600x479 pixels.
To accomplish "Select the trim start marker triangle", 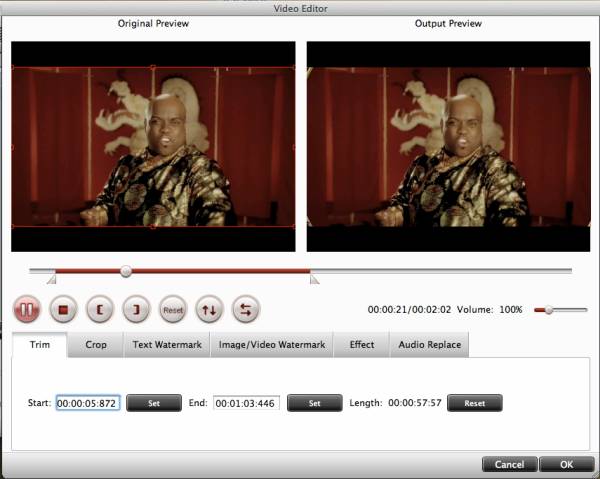I will [x=52, y=280].
